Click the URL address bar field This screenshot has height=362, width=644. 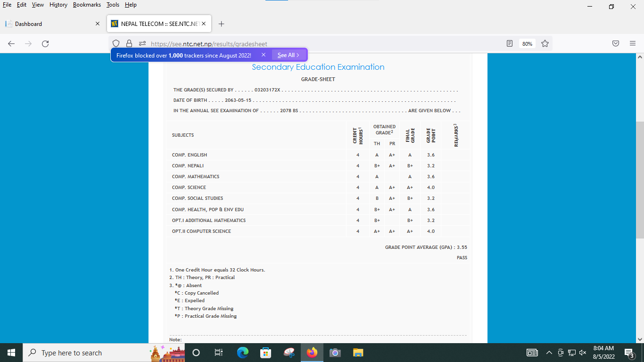click(321, 44)
